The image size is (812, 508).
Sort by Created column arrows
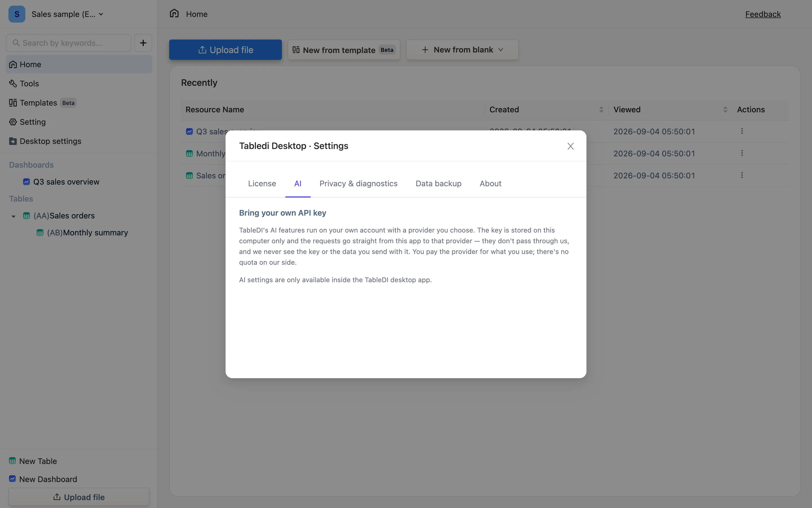[x=601, y=110]
